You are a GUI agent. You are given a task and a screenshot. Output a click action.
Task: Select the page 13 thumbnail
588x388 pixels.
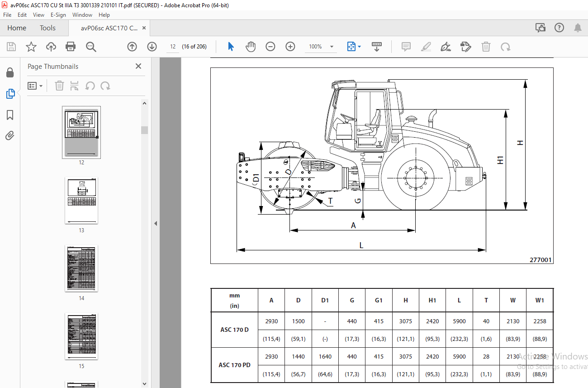coord(81,200)
